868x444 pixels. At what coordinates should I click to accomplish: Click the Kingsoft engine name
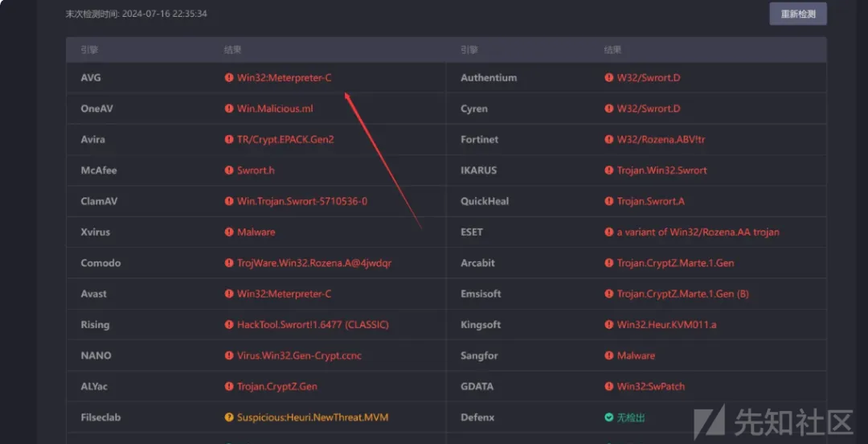(x=481, y=325)
